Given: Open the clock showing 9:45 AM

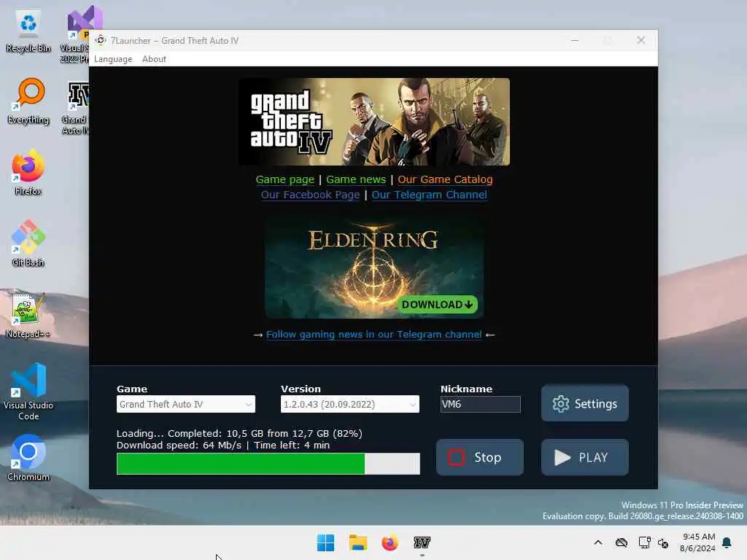Looking at the screenshot, I should (698, 542).
